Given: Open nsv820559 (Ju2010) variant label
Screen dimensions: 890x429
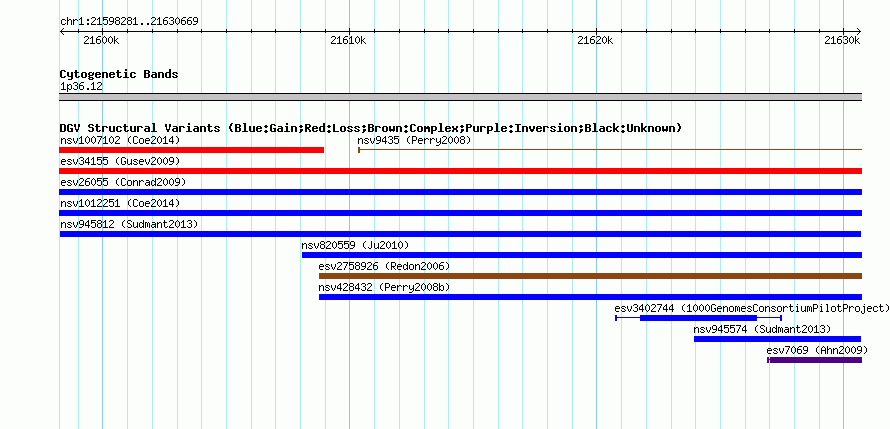Looking at the screenshot, I should [x=355, y=245].
